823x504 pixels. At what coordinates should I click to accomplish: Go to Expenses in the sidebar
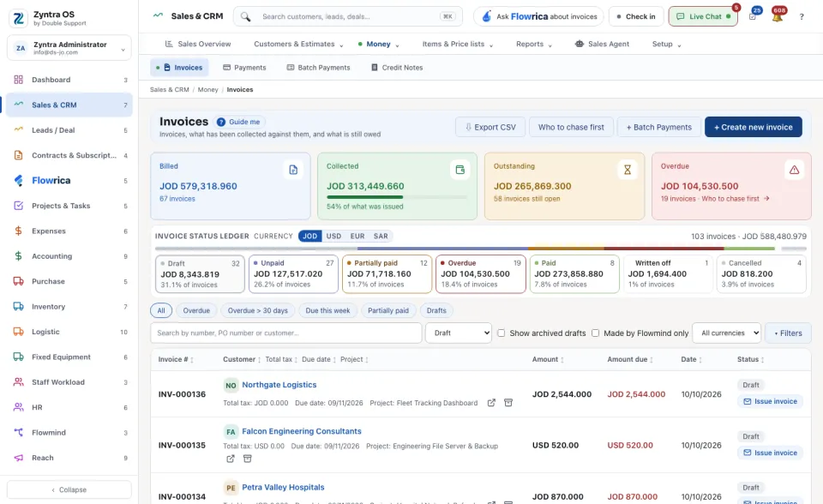(x=69, y=231)
